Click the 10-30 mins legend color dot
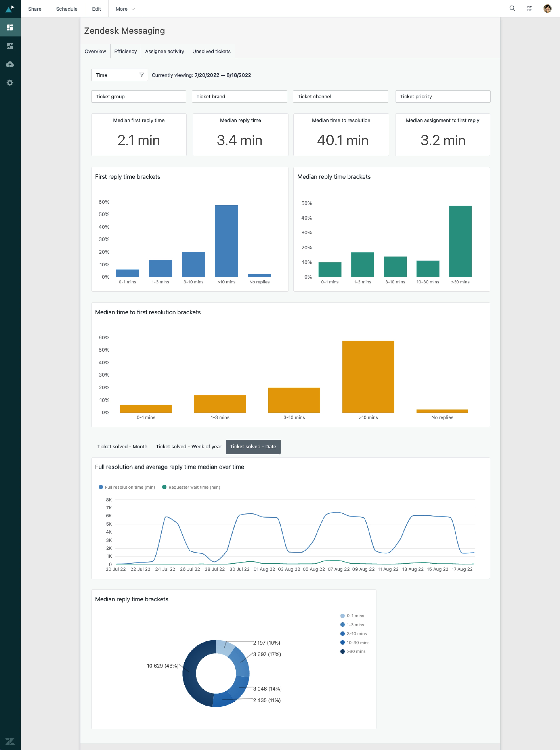This screenshot has width=560, height=750. [x=342, y=643]
